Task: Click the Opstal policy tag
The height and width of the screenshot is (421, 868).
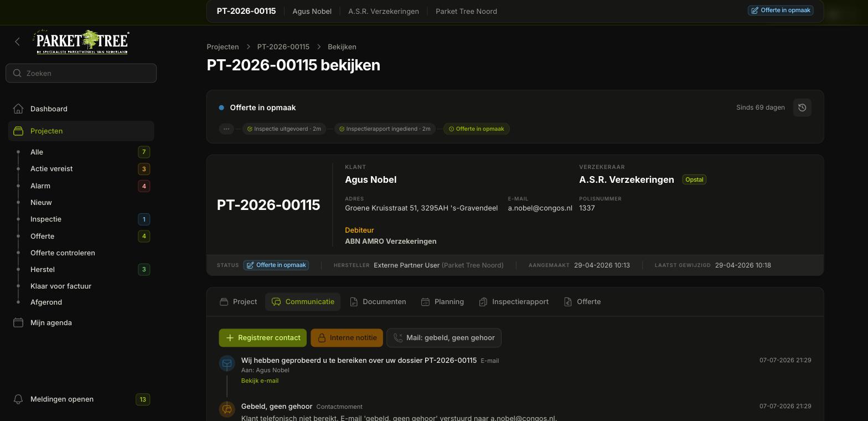Action: point(694,179)
